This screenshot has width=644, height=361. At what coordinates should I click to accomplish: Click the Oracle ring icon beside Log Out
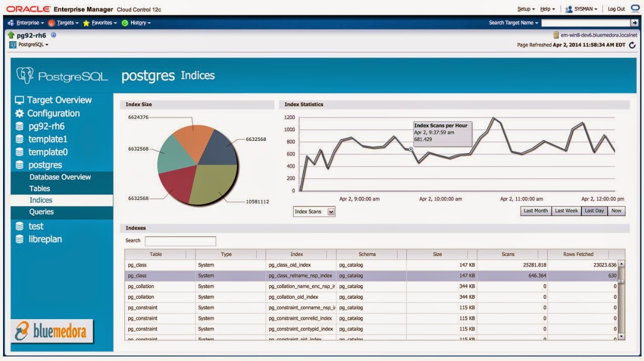(635, 8)
